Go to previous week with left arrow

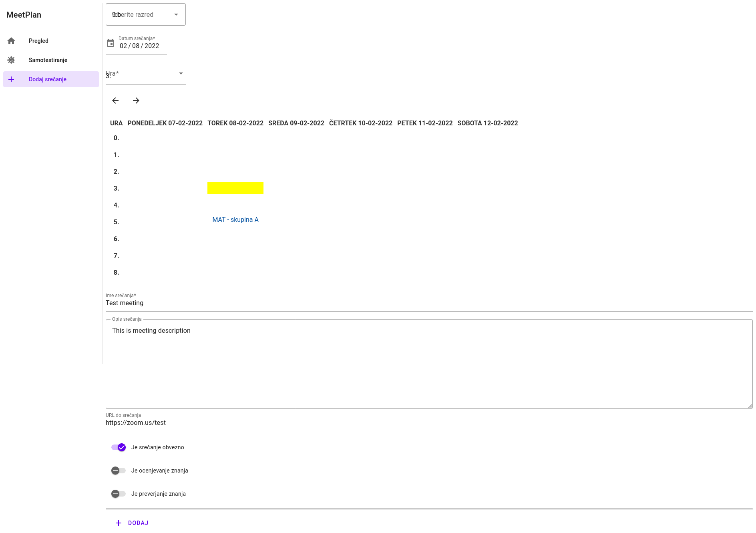pos(115,101)
